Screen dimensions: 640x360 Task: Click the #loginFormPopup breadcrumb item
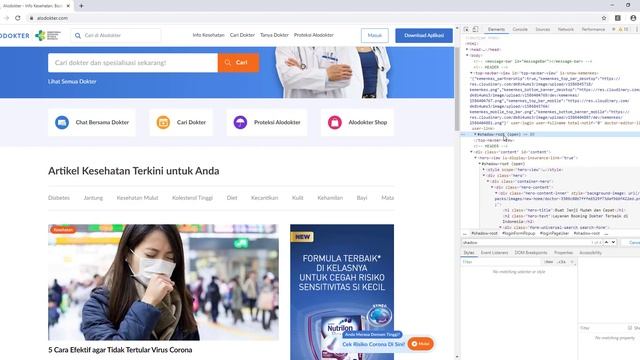[518, 233]
